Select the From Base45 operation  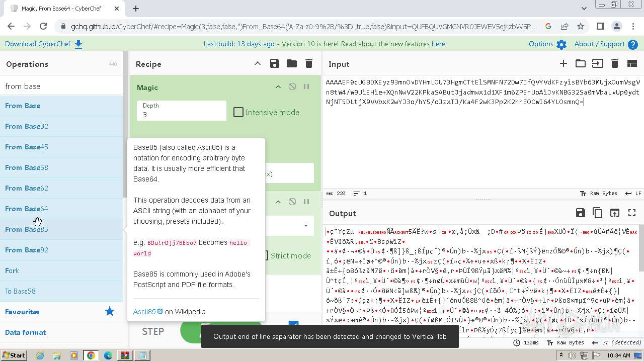(x=61, y=147)
